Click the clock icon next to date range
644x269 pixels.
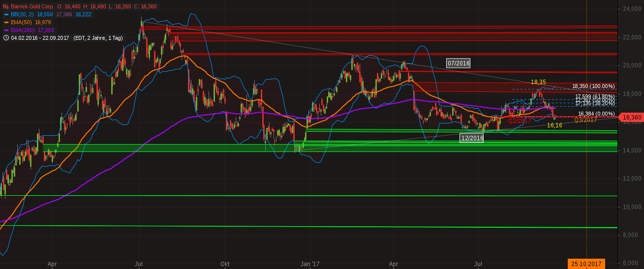coord(5,37)
